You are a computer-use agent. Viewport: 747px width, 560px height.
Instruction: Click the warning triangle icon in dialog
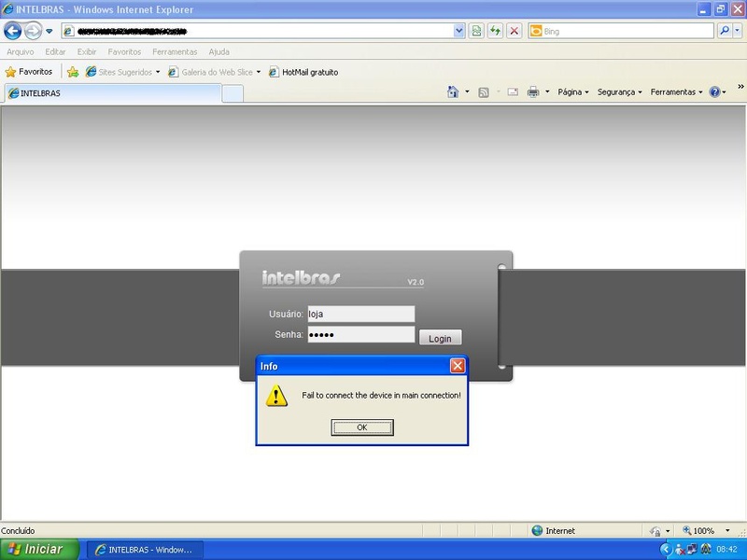276,396
